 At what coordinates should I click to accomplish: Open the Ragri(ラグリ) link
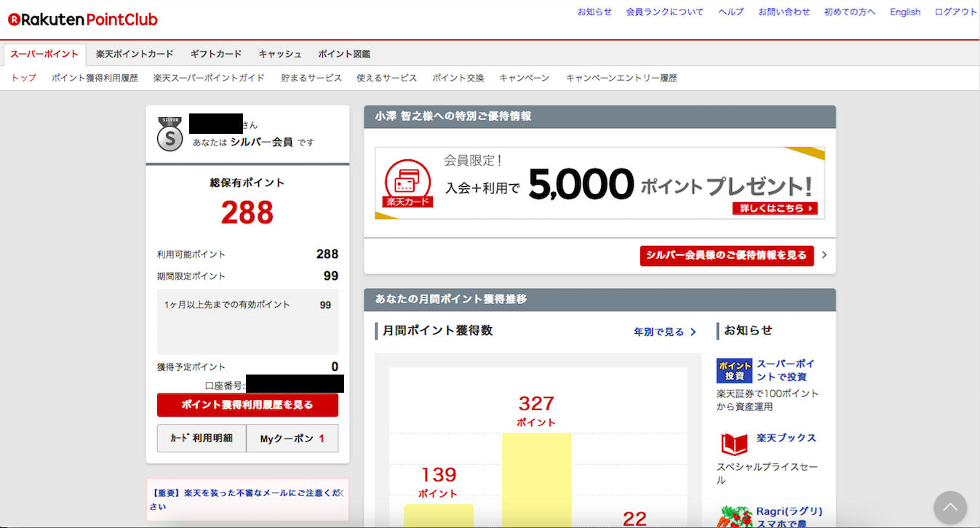(789, 517)
